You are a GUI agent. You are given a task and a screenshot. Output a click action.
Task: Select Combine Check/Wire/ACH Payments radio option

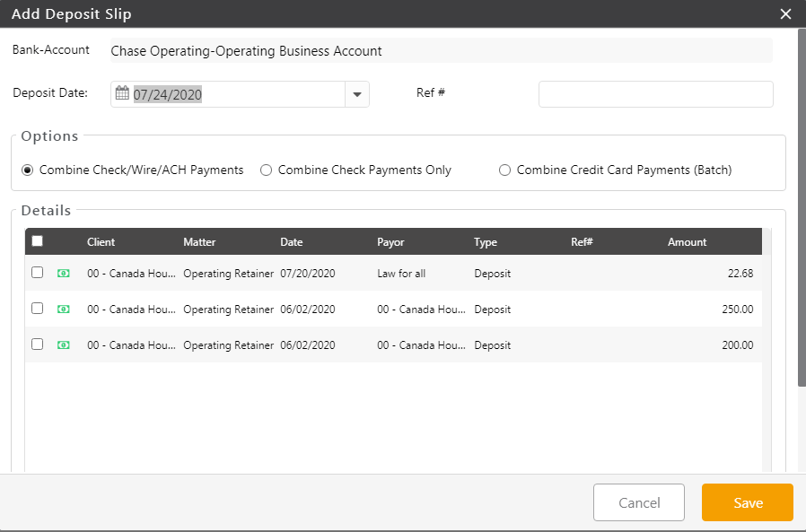(28, 170)
